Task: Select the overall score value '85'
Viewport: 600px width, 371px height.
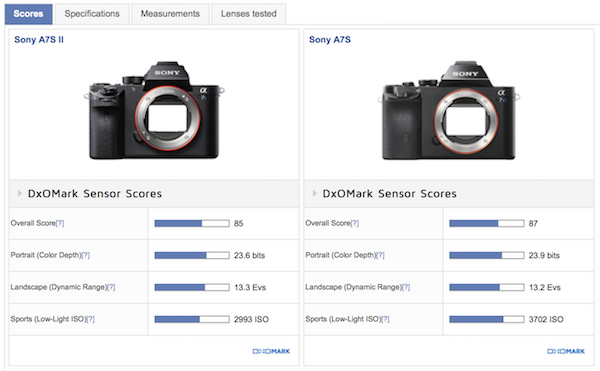Action: tap(238, 223)
